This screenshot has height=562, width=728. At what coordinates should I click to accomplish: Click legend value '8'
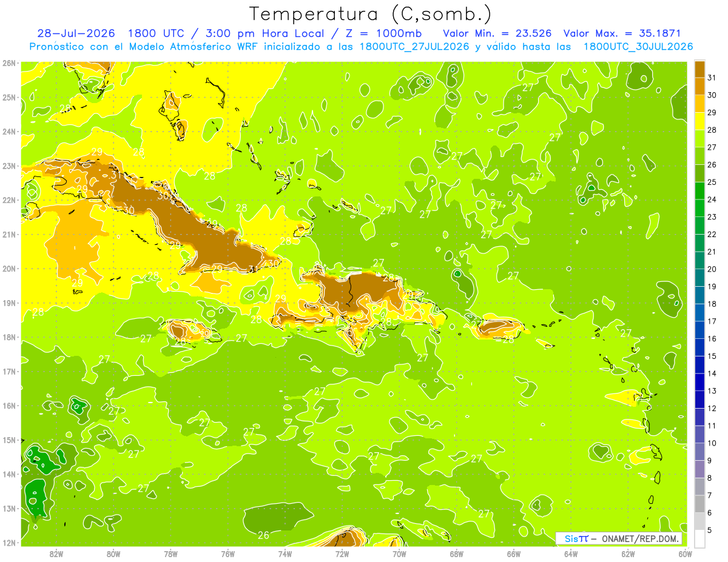(x=710, y=478)
